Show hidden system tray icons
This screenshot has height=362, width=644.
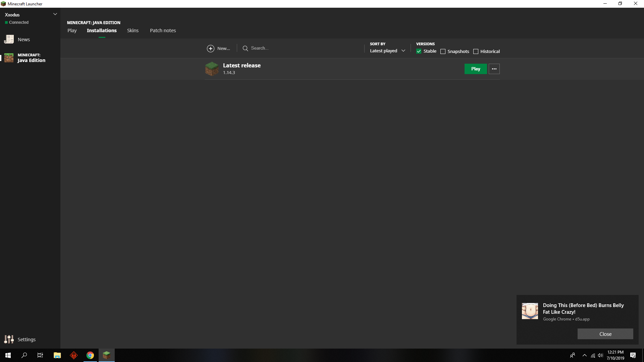[x=585, y=355]
